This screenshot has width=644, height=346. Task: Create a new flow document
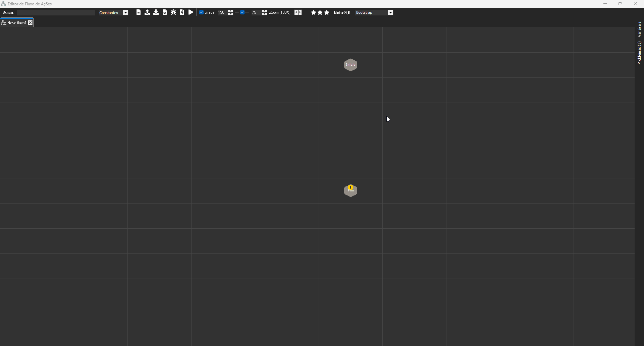pyautogui.click(x=139, y=12)
